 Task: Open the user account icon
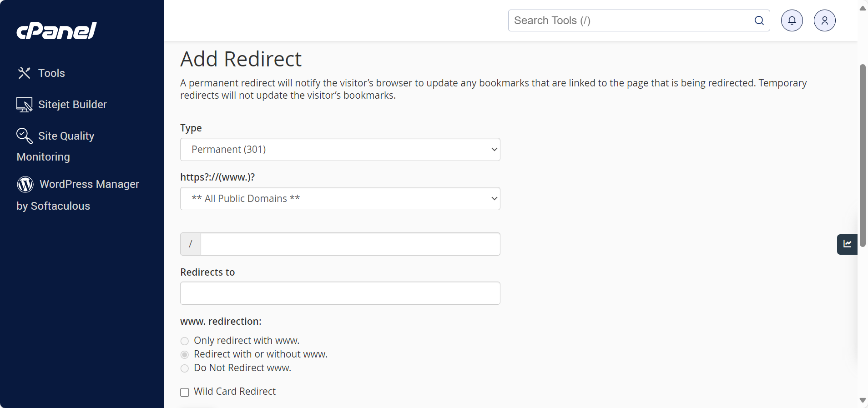pyautogui.click(x=824, y=20)
